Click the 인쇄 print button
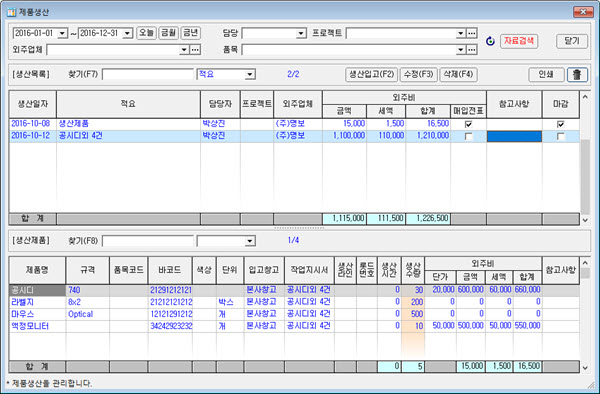The width and height of the screenshot is (600, 394). [x=546, y=74]
